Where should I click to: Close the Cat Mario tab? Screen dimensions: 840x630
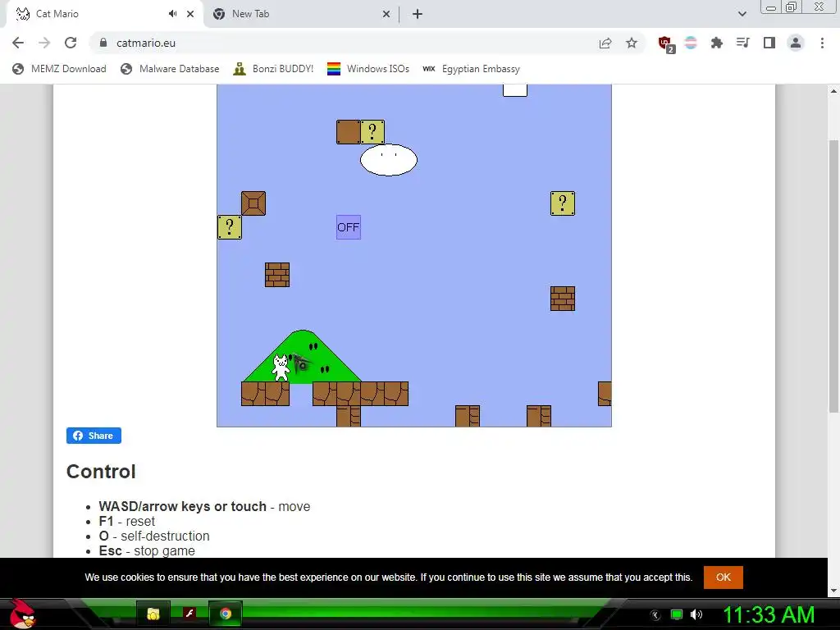[x=190, y=14]
